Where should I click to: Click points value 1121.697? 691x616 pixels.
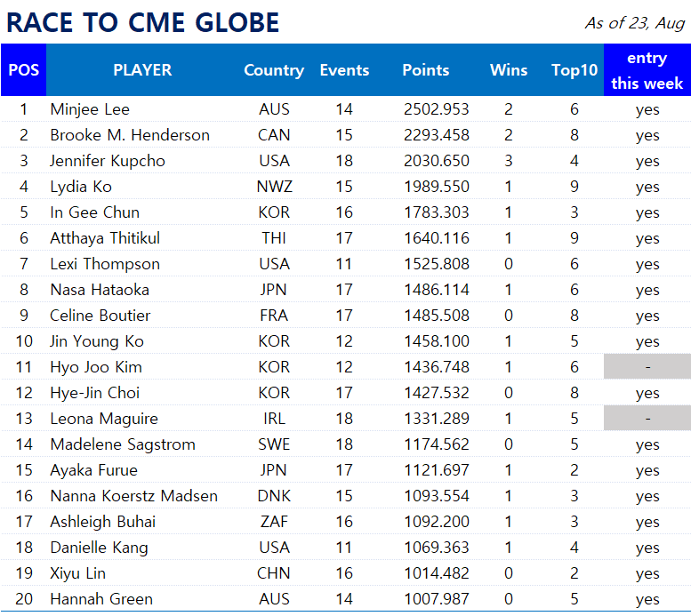437,470
